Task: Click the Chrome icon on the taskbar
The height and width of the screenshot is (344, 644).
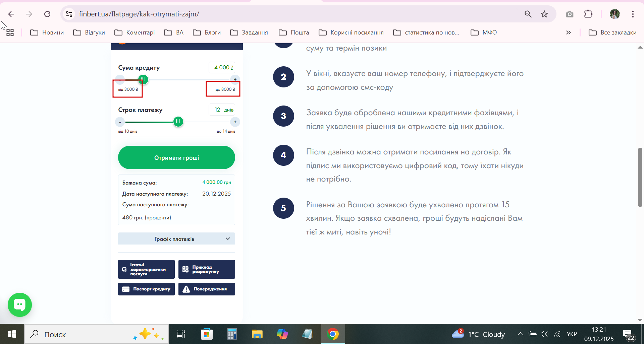Action: pos(333,334)
